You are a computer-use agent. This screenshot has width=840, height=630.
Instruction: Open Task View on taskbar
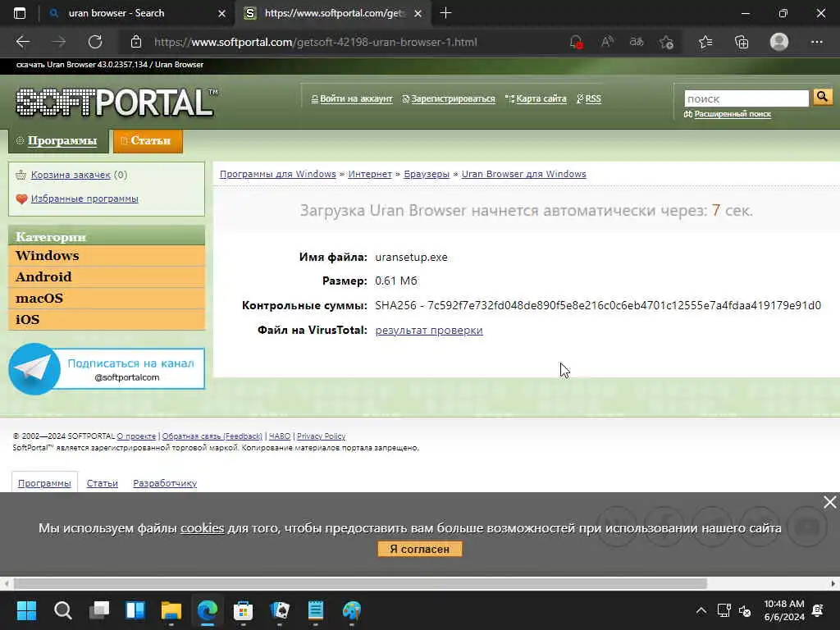coord(99,610)
